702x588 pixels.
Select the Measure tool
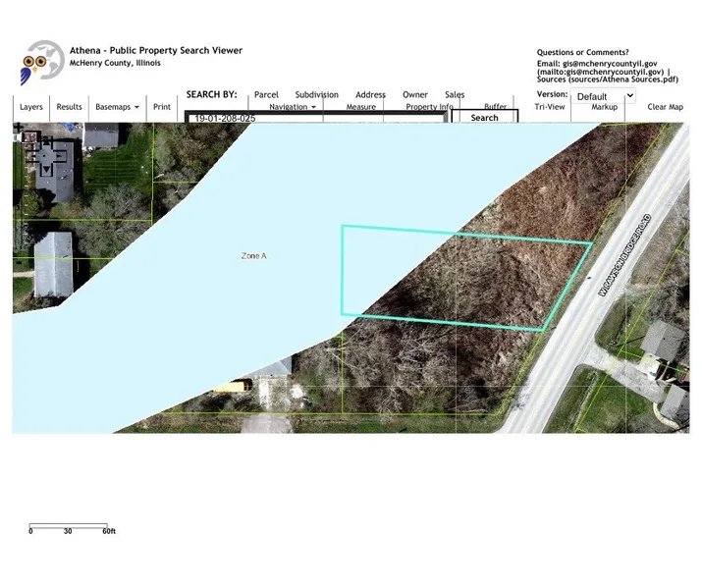(360, 107)
